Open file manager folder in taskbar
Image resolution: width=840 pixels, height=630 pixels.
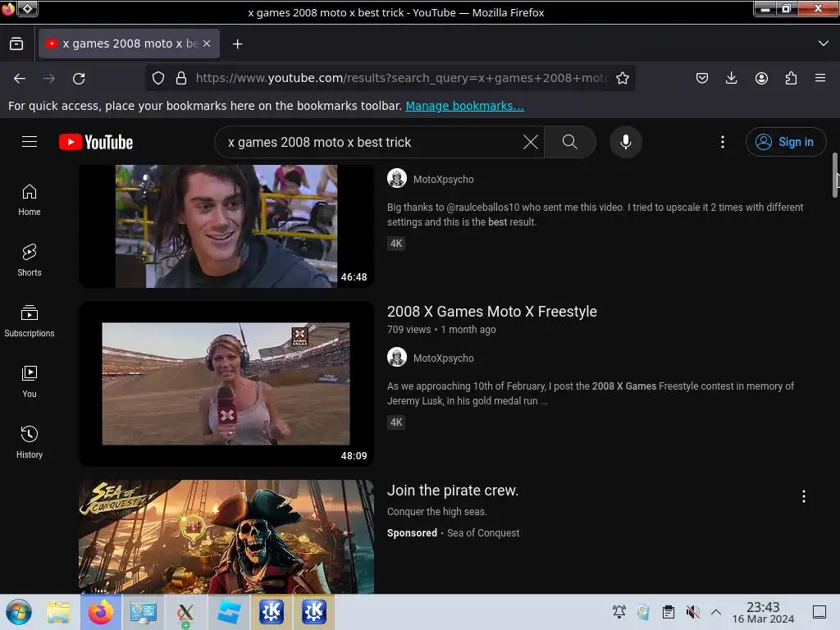click(58, 612)
